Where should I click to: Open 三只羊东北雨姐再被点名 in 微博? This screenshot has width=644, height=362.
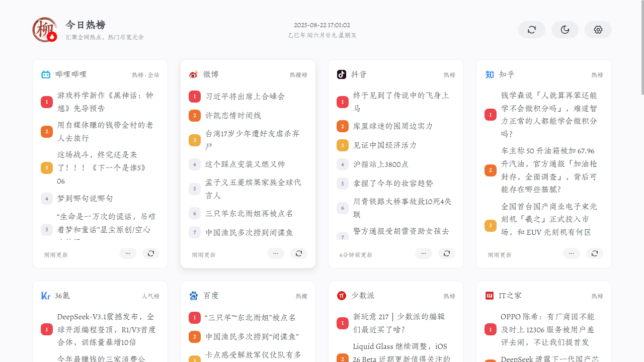point(248,214)
